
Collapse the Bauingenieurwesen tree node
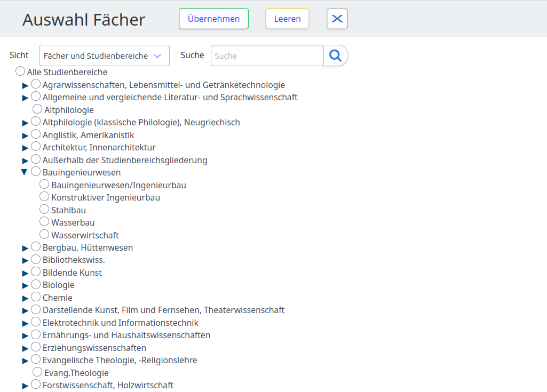[24, 172]
